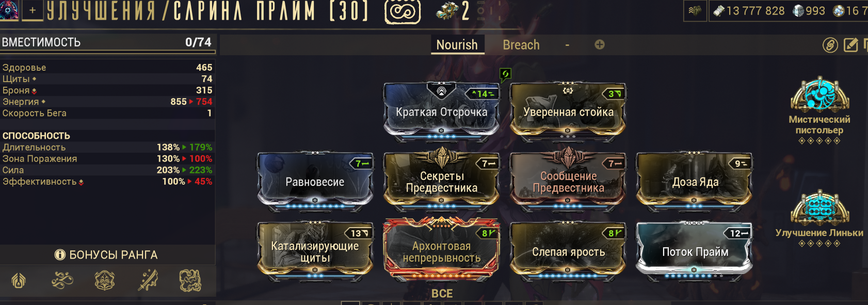Viewport: 868px width, 305px height.
Task: Click the edit config name pencil icon
Action: 851,45
